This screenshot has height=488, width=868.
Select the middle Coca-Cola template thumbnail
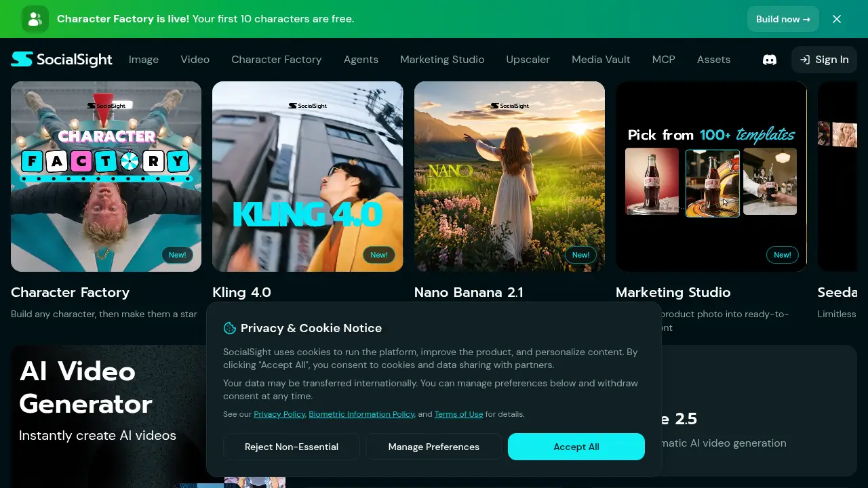[x=713, y=183]
